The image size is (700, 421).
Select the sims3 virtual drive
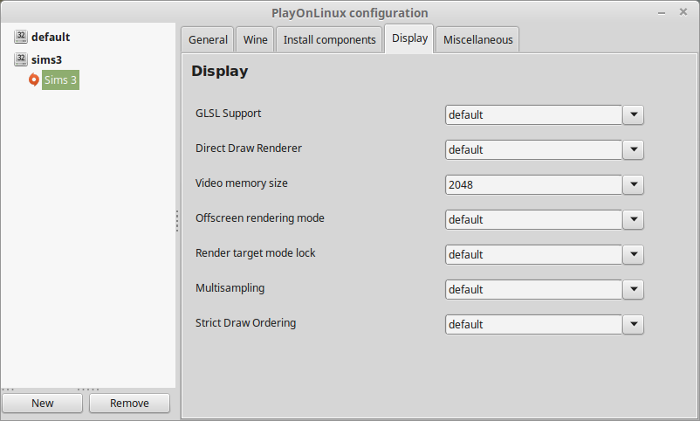point(46,60)
